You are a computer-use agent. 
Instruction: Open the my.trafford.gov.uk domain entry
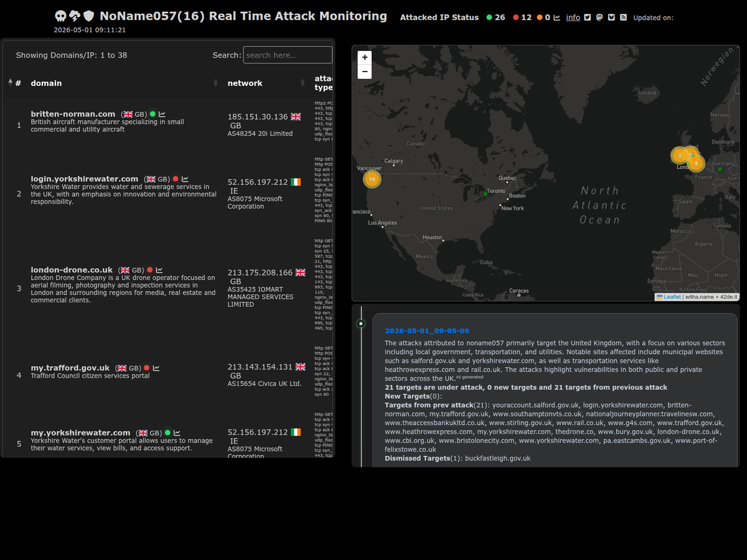[x=70, y=368]
